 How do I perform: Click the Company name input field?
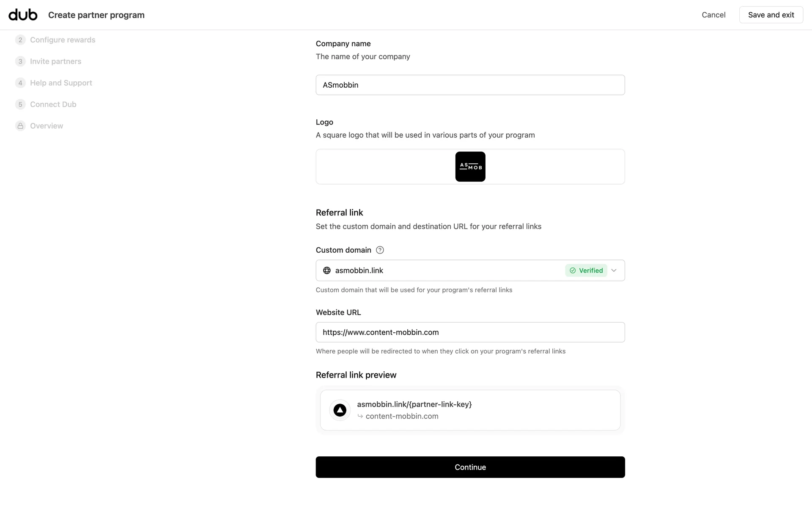click(x=470, y=85)
